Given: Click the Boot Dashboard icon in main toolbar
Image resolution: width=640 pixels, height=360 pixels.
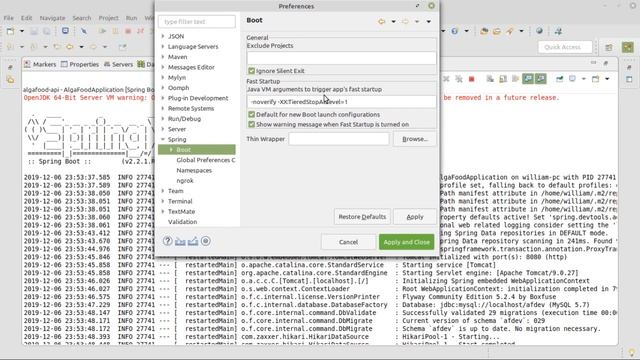Looking at the screenshot, I should point(65,31).
